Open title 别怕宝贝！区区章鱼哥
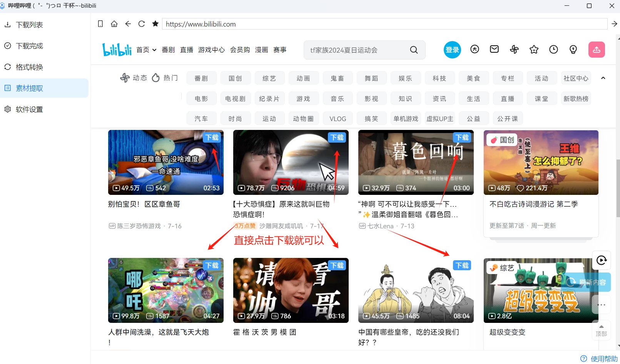 pyautogui.click(x=144, y=204)
